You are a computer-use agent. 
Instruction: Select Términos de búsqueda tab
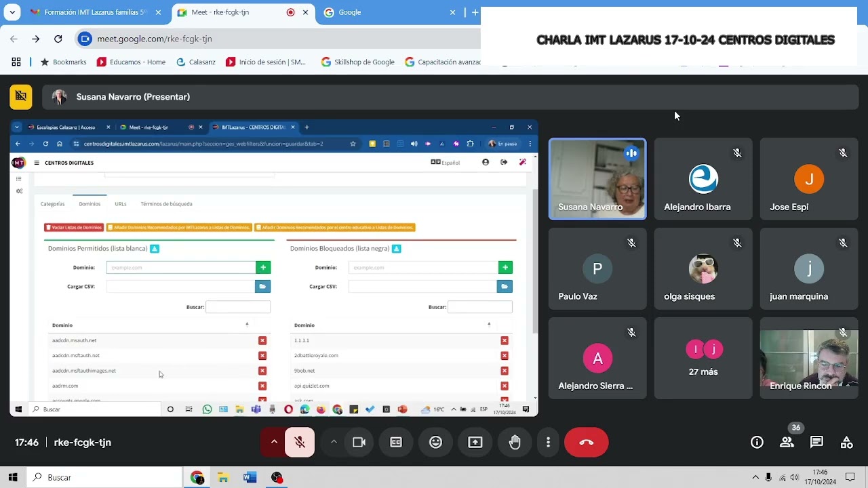[166, 204]
